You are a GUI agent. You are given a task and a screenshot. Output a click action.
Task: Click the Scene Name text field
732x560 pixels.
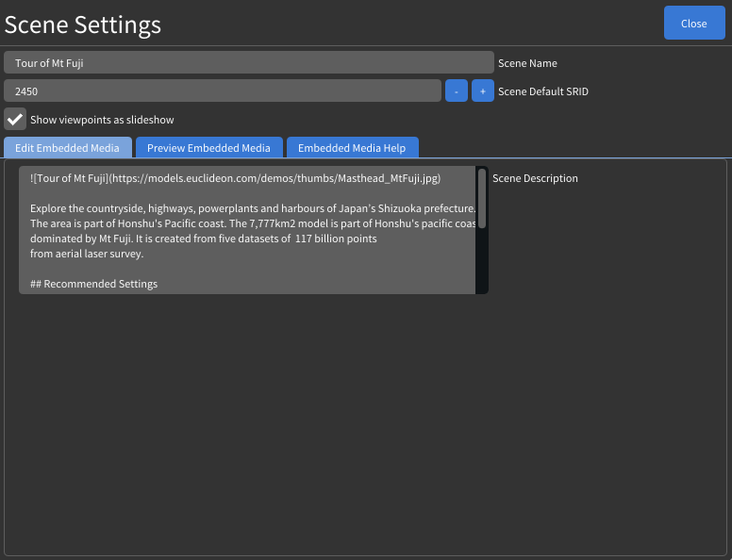248,63
